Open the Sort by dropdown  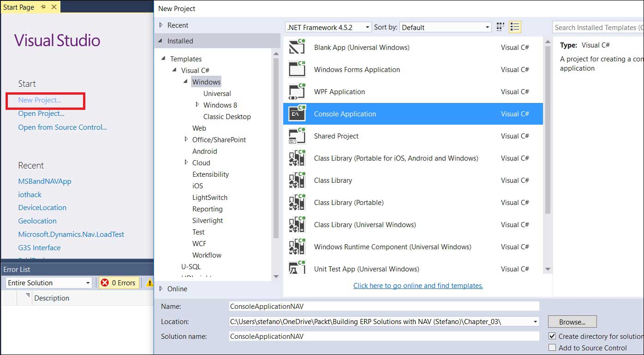(446, 27)
